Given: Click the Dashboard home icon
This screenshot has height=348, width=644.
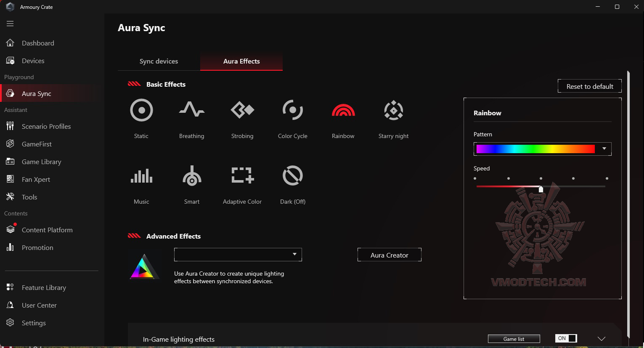Looking at the screenshot, I should [10, 43].
